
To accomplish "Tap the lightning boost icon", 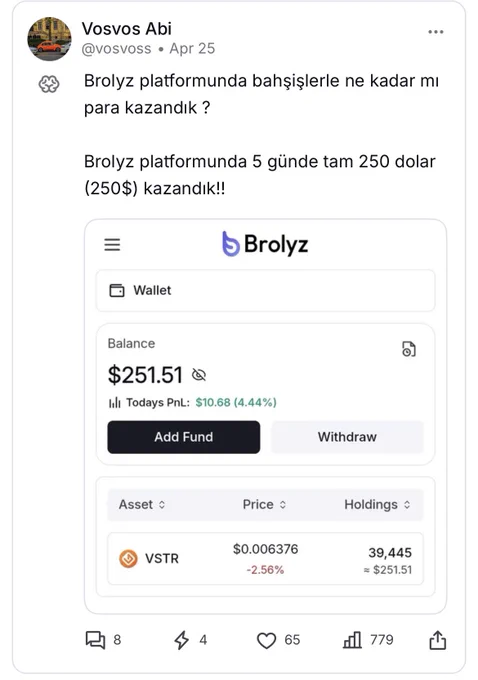I will [181, 640].
